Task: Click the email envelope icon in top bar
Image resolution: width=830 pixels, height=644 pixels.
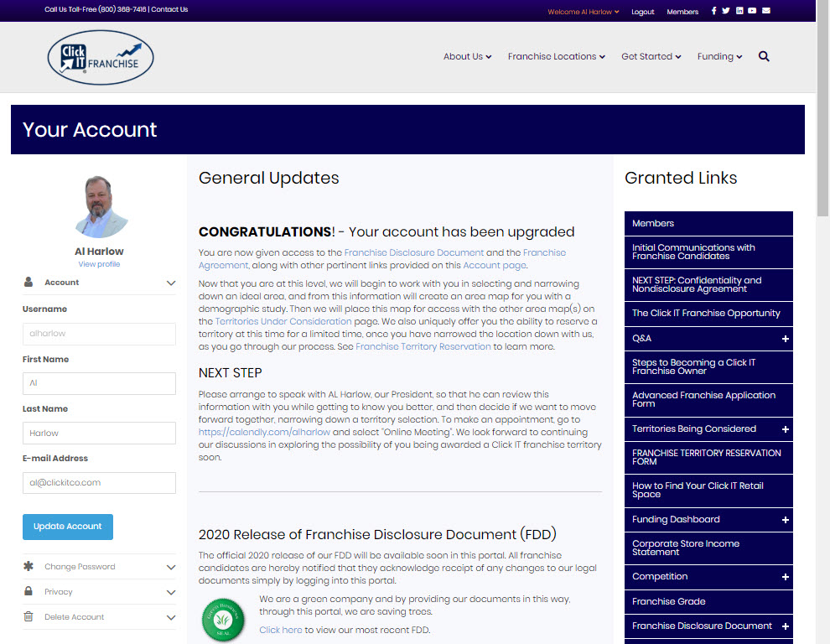Action: click(x=766, y=11)
